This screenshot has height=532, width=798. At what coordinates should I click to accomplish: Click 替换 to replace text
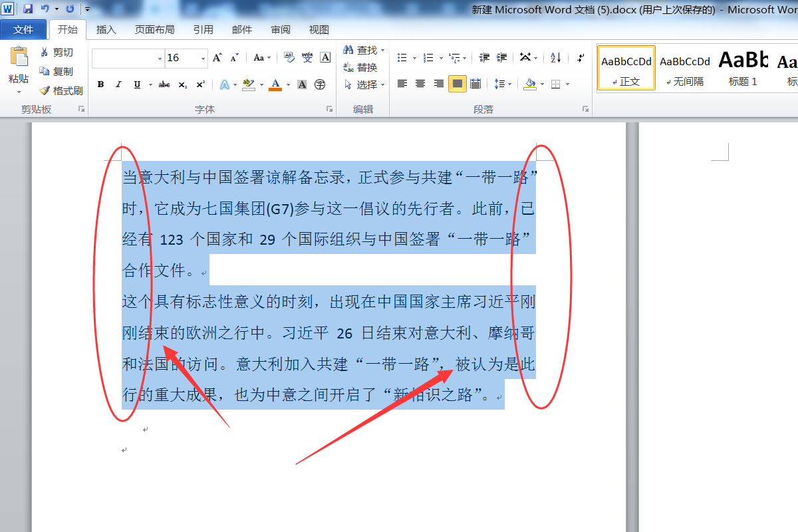(x=360, y=67)
